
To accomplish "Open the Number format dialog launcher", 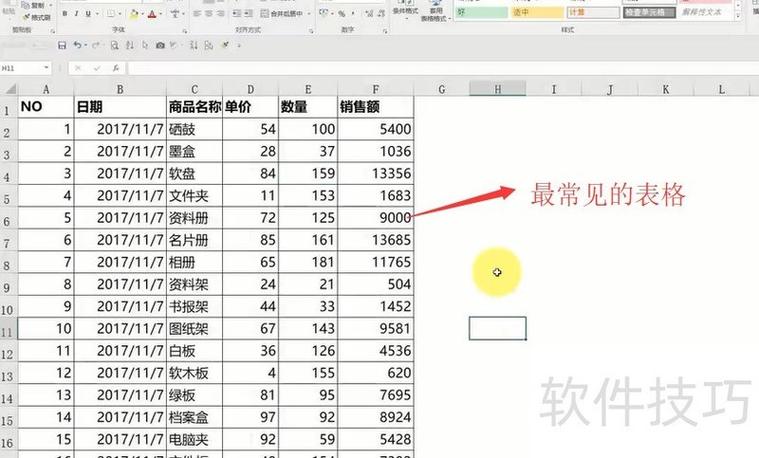I will [385, 31].
